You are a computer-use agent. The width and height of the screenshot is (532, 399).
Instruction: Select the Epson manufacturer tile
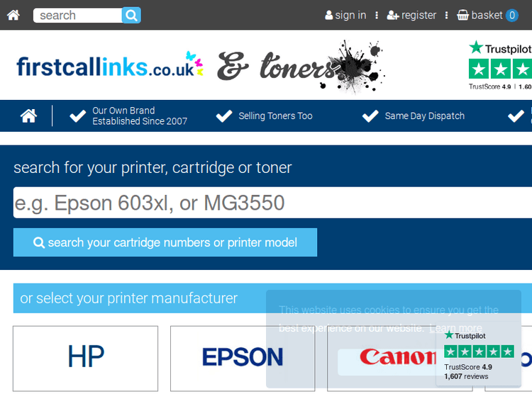click(x=243, y=359)
